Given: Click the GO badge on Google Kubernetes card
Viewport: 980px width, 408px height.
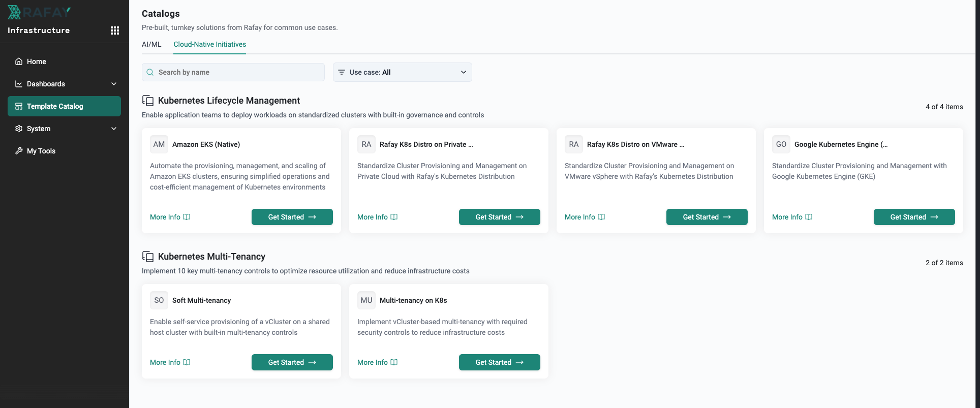Looking at the screenshot, I should point(781,144).
